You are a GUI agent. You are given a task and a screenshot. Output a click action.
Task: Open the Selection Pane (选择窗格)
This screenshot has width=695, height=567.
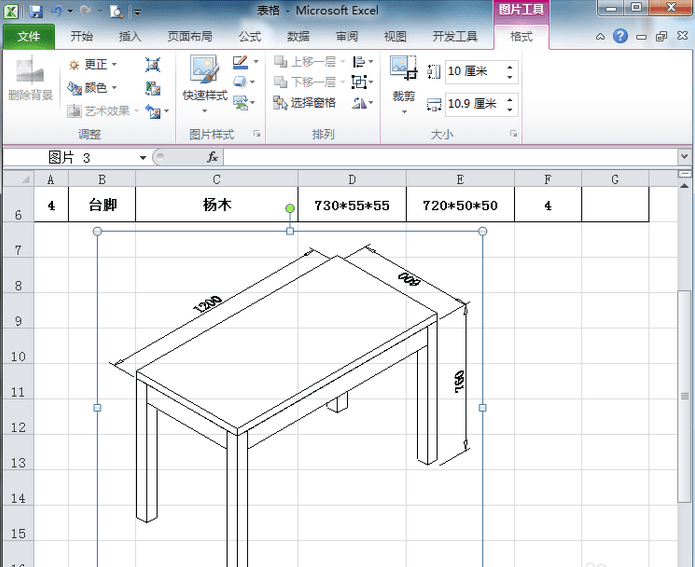305,103
